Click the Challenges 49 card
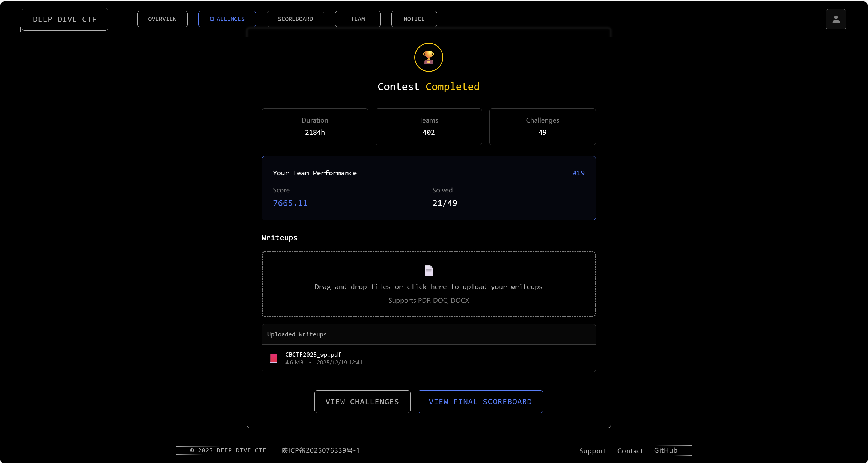 tap(542, 127)
